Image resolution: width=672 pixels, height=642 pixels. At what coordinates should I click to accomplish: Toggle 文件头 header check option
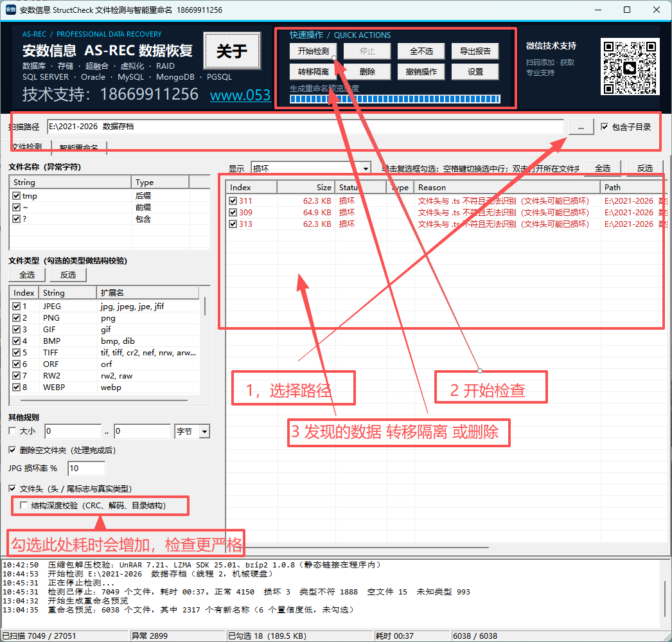12,489
